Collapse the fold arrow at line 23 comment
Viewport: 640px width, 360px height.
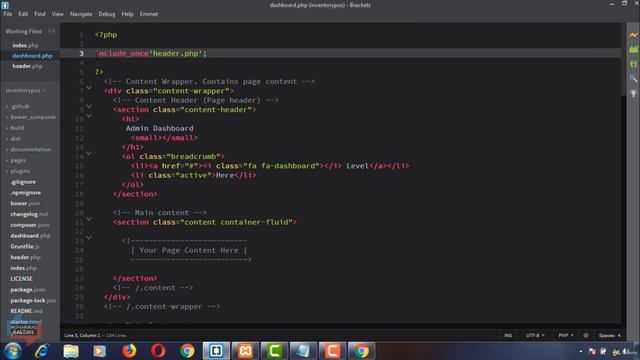coord(89,238)
